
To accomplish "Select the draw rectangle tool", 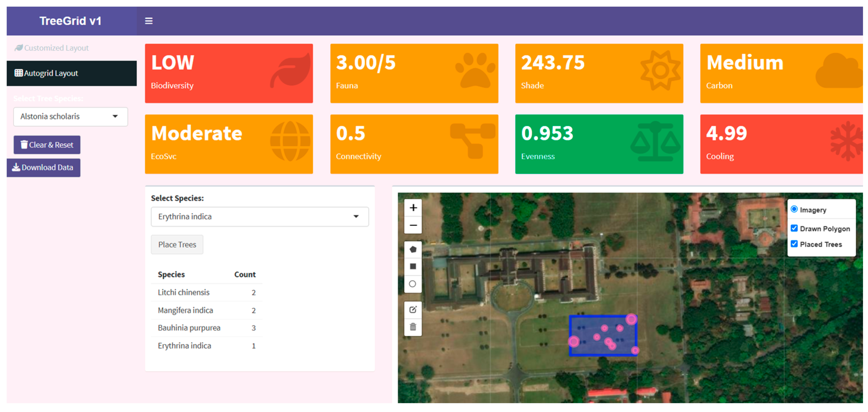I will [413, 267].
